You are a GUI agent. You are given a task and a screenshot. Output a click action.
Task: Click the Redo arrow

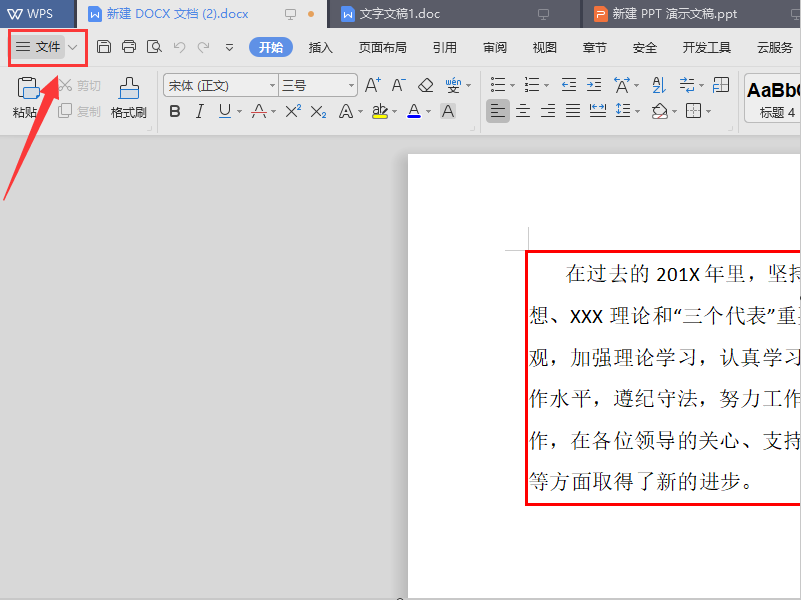point(203,47)
